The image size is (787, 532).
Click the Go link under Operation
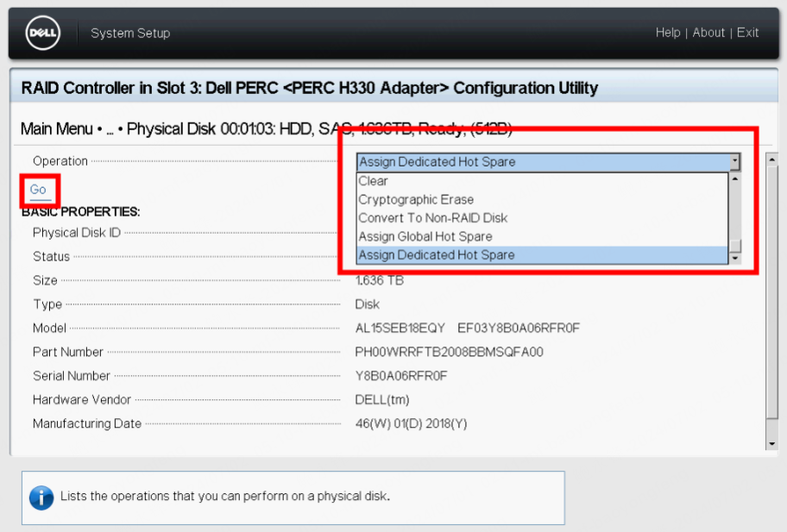38,190
